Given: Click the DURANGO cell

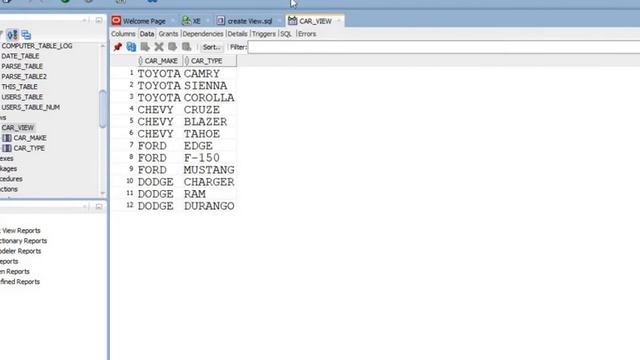Looking at the screenshot, I should [209, 206].
